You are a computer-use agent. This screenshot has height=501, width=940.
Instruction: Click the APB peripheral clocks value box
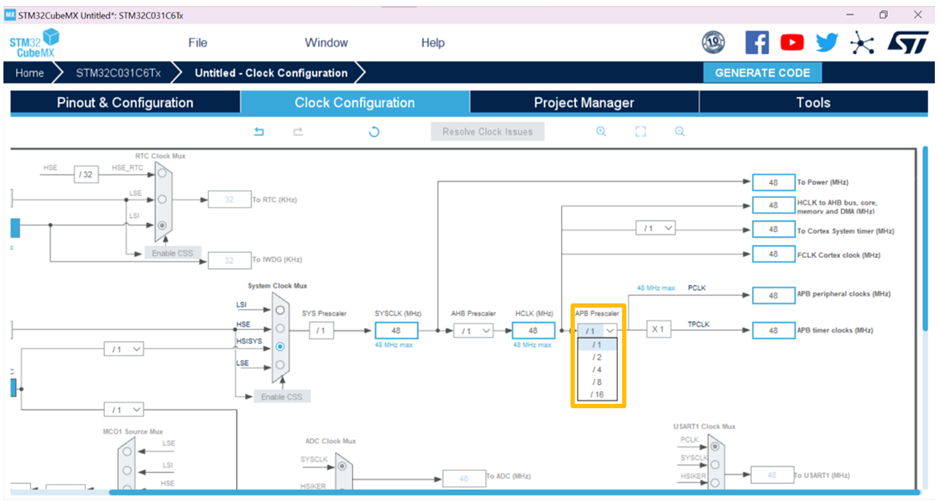click(773, 295)
